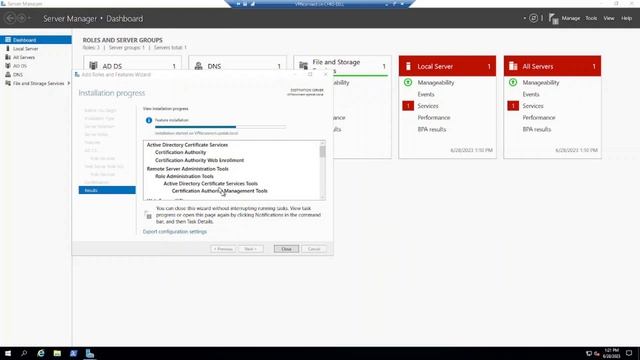Click the refresh icon in the header
The height and width of the screenshot is (360, 640).
pos(533,18)
